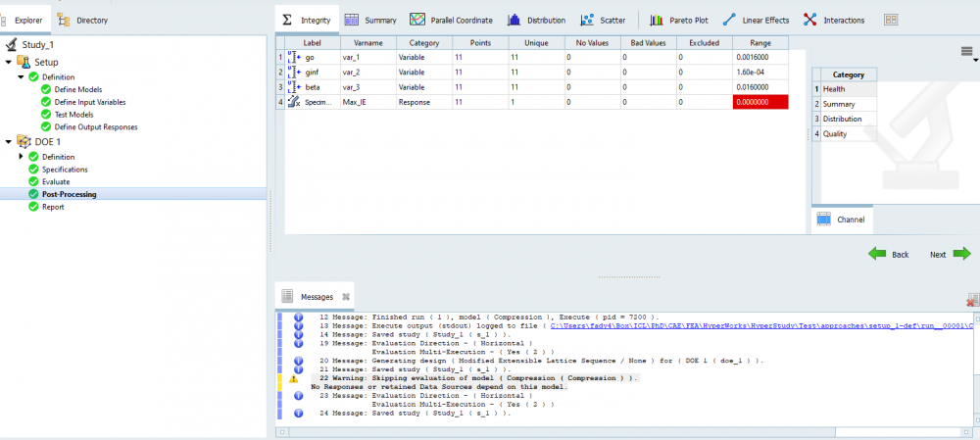Select the Report step

[x=53, y=207]
